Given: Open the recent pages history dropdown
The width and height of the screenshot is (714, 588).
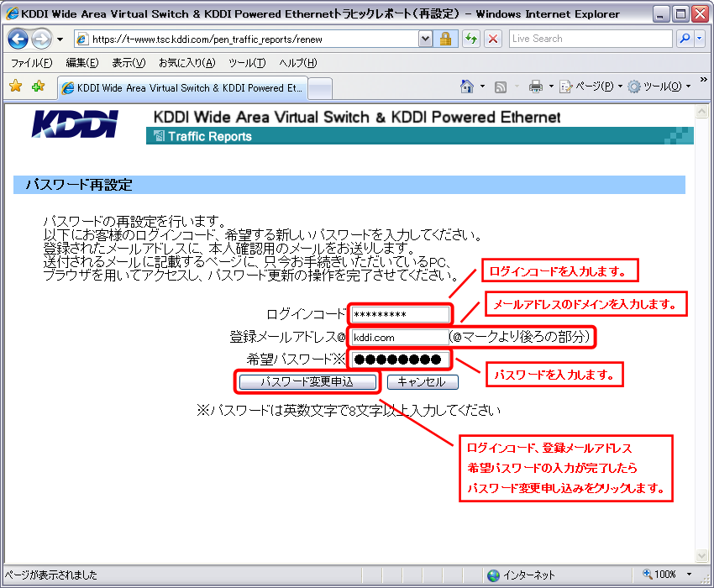Looking at the screenshot, I should click(x=60, y=39).
